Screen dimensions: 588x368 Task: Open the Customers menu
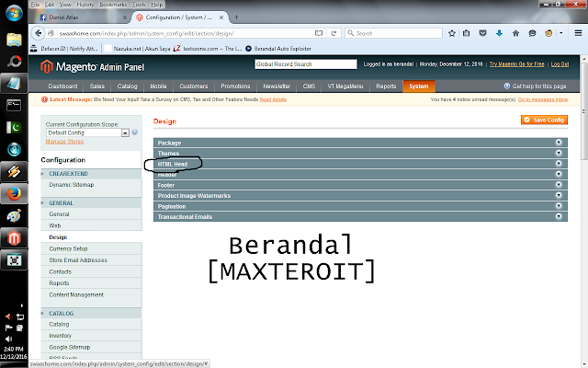click(x=194, y=86)
